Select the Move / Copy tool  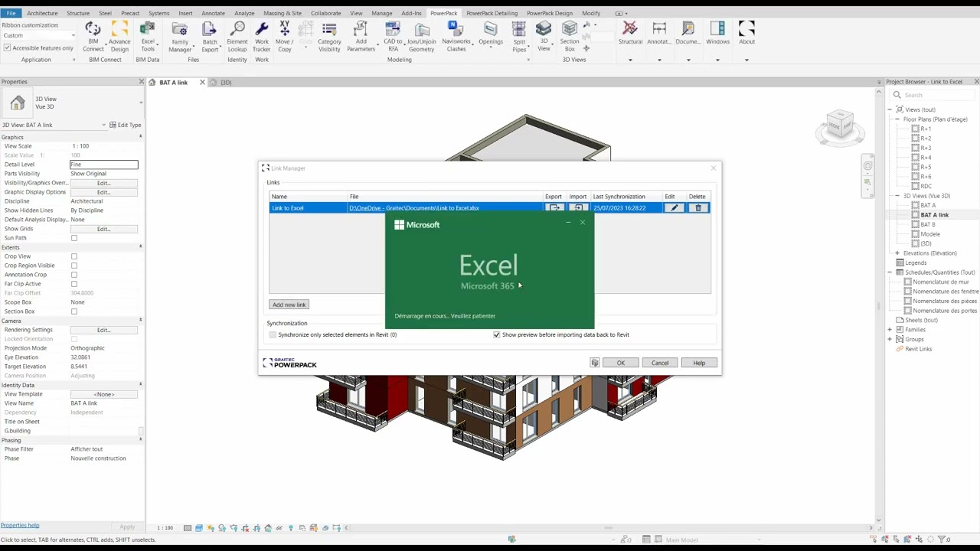(x=285, y=36)
